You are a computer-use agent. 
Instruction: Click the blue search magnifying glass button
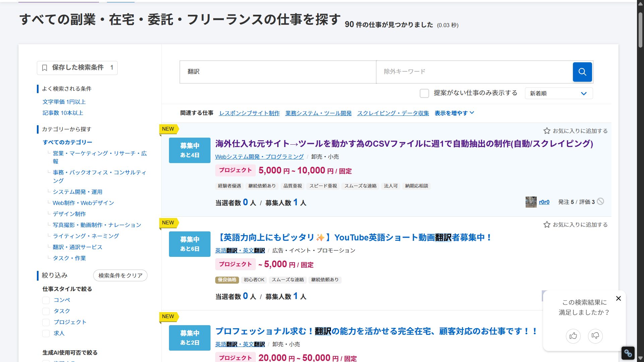pyautogui.click(x=582, y=72)
